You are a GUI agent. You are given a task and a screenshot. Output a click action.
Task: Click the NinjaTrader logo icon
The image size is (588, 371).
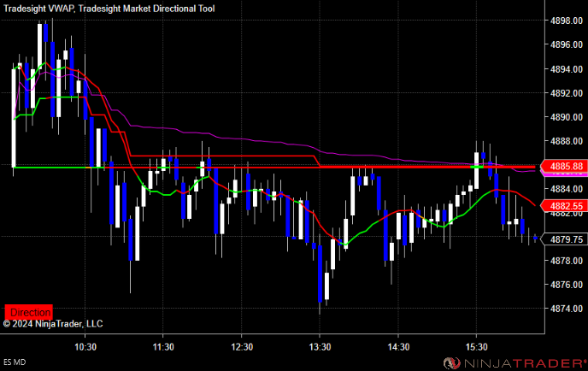pyautogui.click(x=451, y=363)
